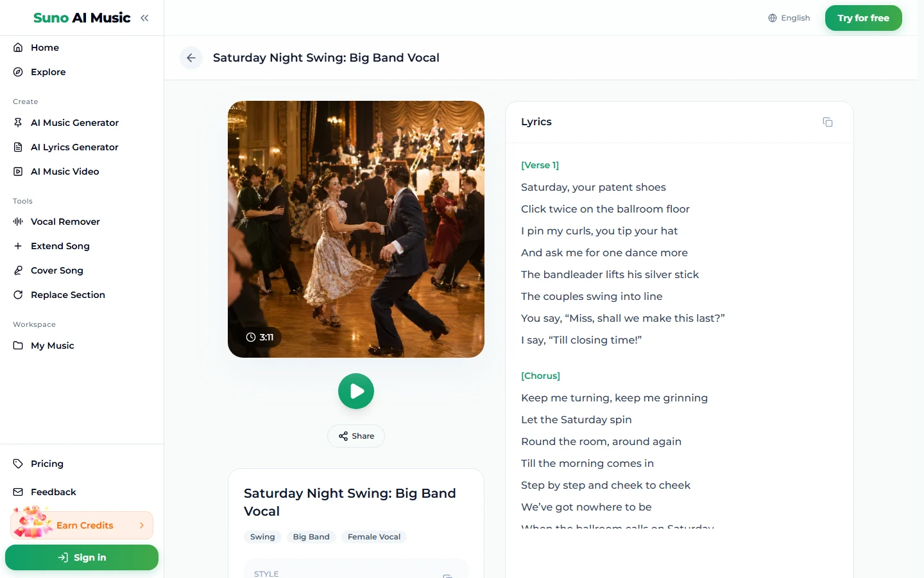Click the globe language icon

773,18
